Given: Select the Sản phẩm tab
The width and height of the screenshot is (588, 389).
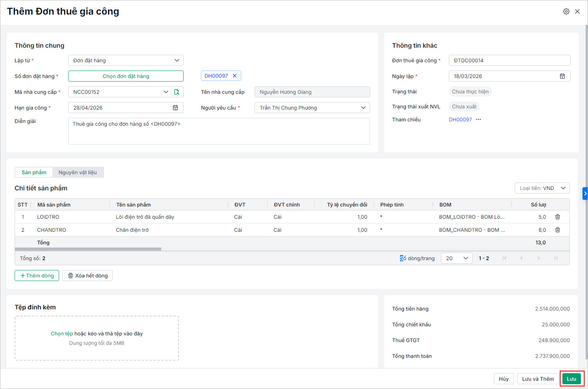Looking at the screenshot, I should 34,172.
